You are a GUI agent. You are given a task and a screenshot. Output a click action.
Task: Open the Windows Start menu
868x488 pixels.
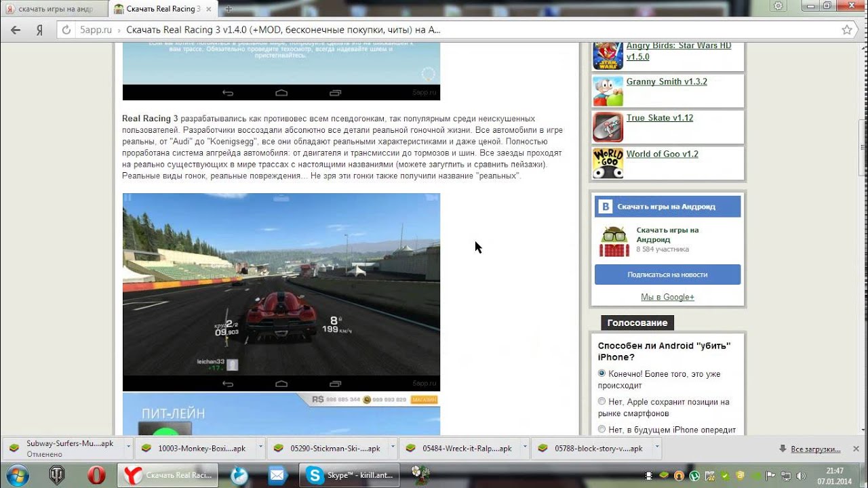(16, 474)
